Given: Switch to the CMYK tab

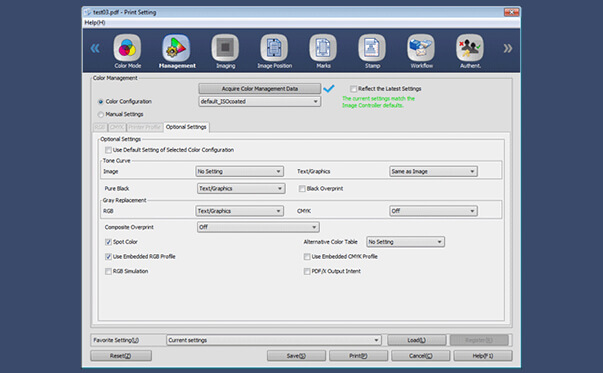Looking at the screenshot, I should coord(117,127).
